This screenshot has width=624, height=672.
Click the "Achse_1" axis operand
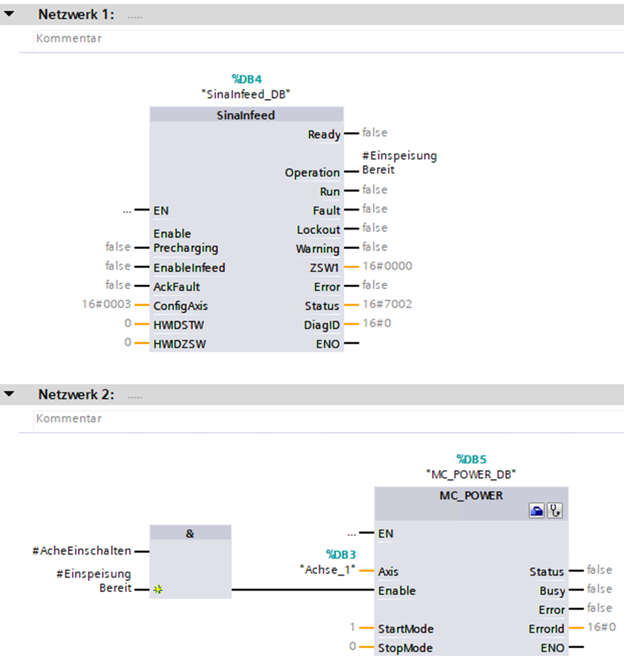pos(328,569)
